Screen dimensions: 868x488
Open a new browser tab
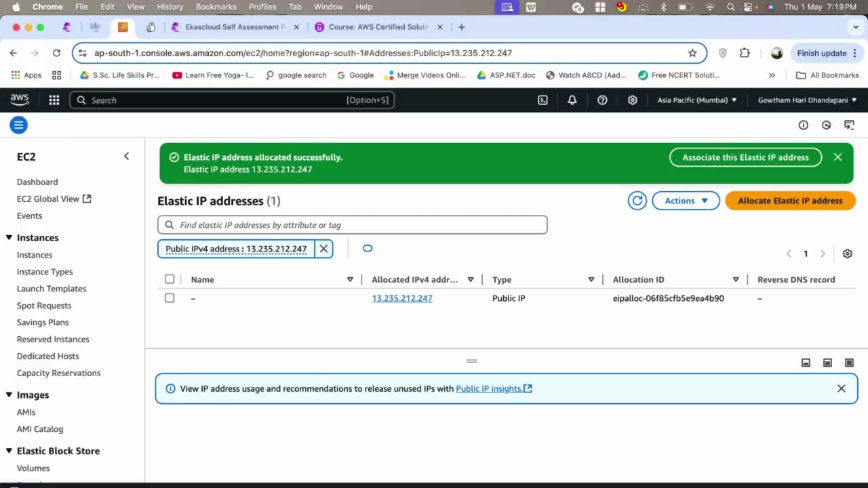(x=462, y=27)
